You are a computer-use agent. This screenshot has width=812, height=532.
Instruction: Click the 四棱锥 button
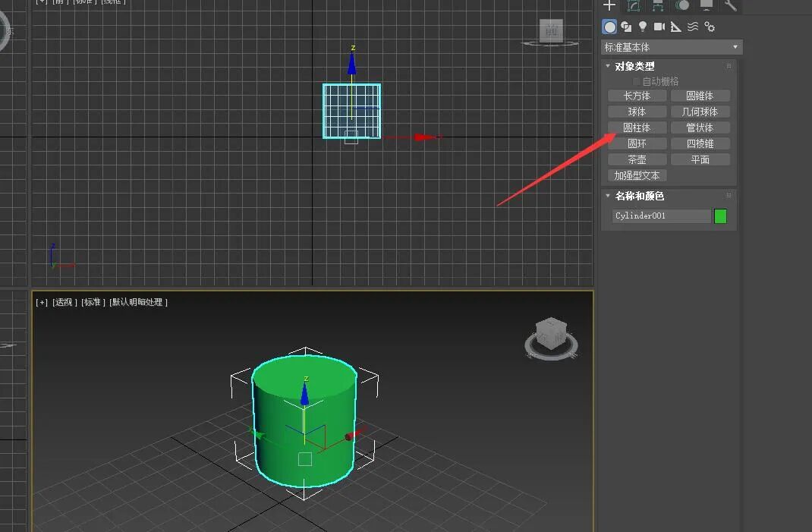pyautogui.click(x=700, y=143)
